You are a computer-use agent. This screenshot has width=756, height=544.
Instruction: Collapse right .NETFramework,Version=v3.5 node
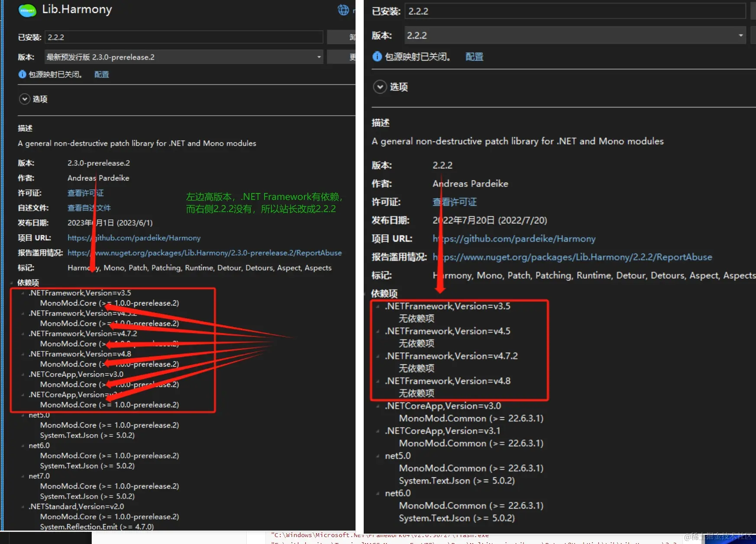click(378, 306)
